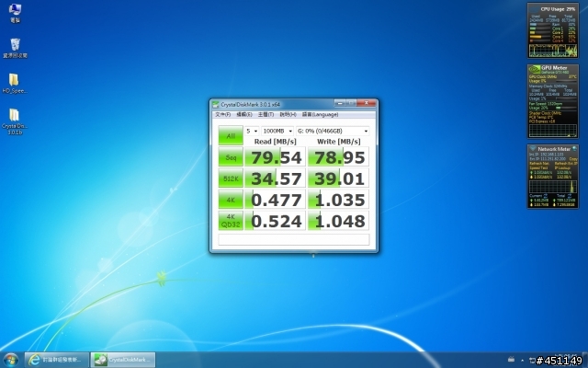Start the 512K test
The height and width of the screenshot is (368, 588).
(231, 178)
